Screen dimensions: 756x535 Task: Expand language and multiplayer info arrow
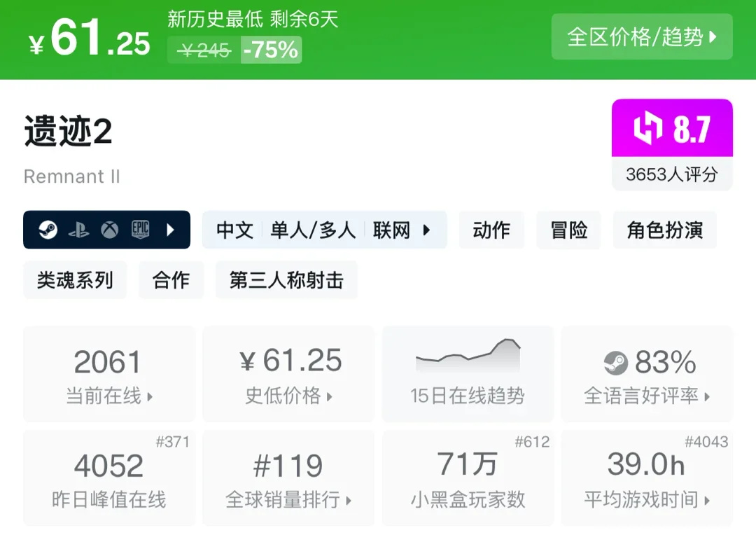tap(426, 230)
